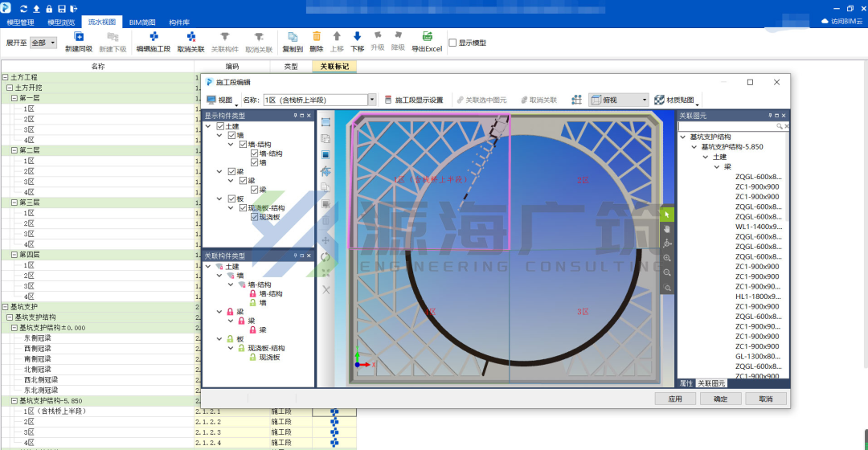Click the blue 下移 arrow icon
This screenshot has width=868, height=450.
pyautogui.click(x=357, y=36)
